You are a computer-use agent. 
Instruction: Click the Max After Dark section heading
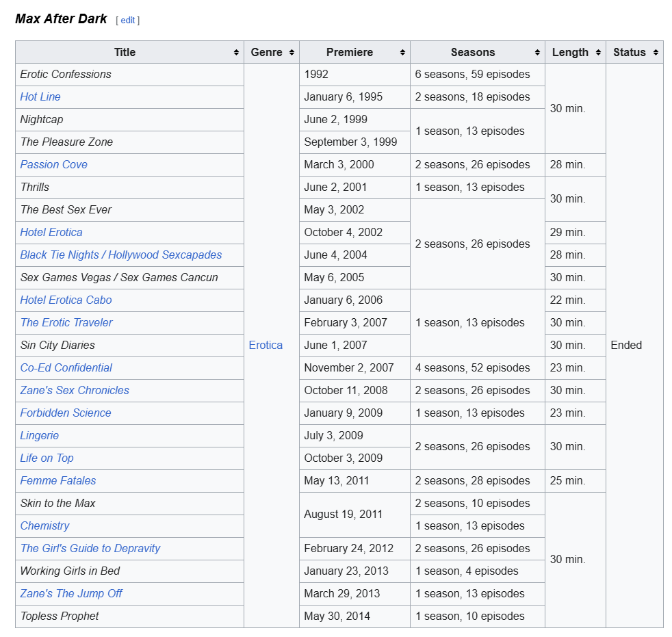point(62,19)
